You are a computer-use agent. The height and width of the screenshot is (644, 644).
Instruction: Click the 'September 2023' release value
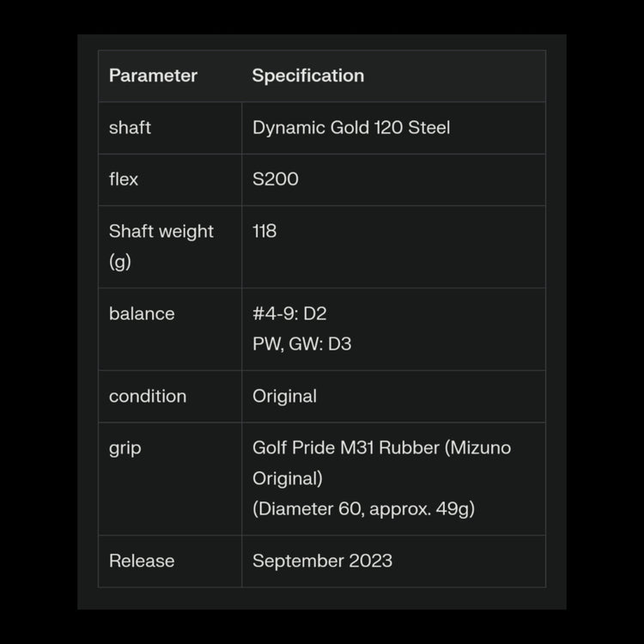322,561
